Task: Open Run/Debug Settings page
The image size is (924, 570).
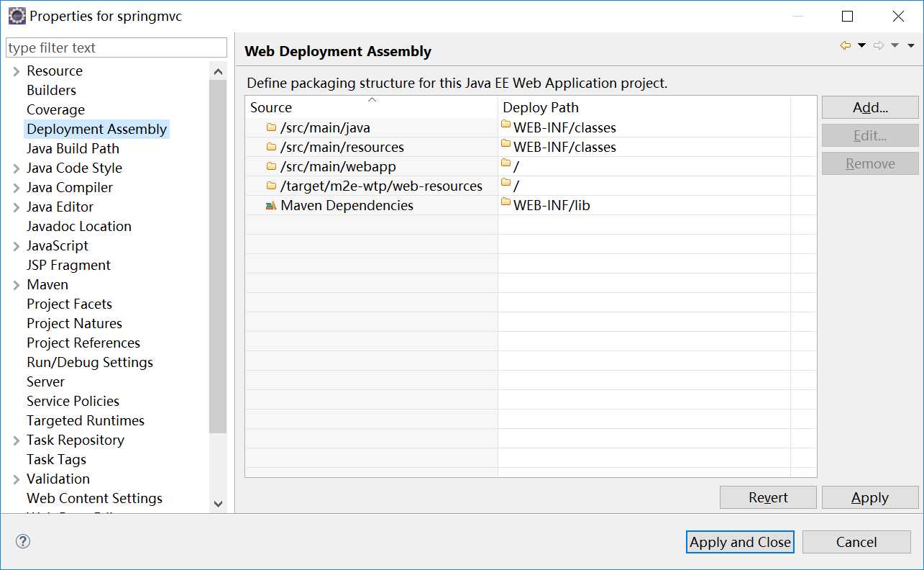Action: point(90,362)
